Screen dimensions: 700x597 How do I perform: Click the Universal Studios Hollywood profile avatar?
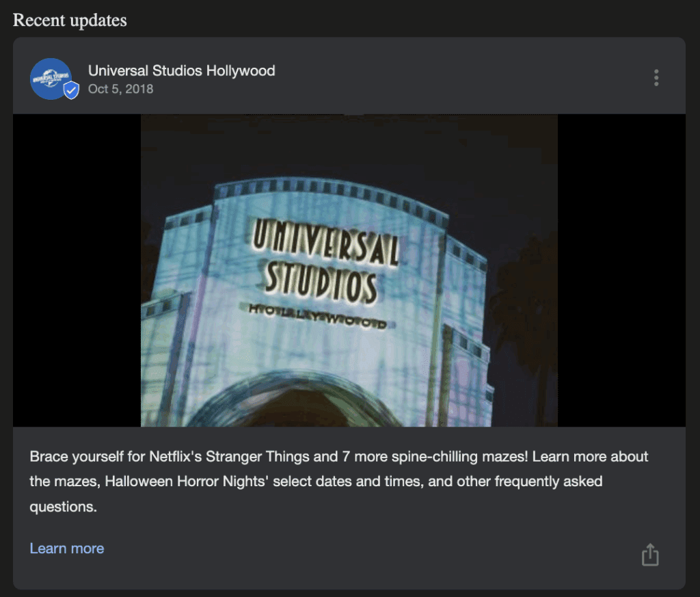(x=51, y=77)
